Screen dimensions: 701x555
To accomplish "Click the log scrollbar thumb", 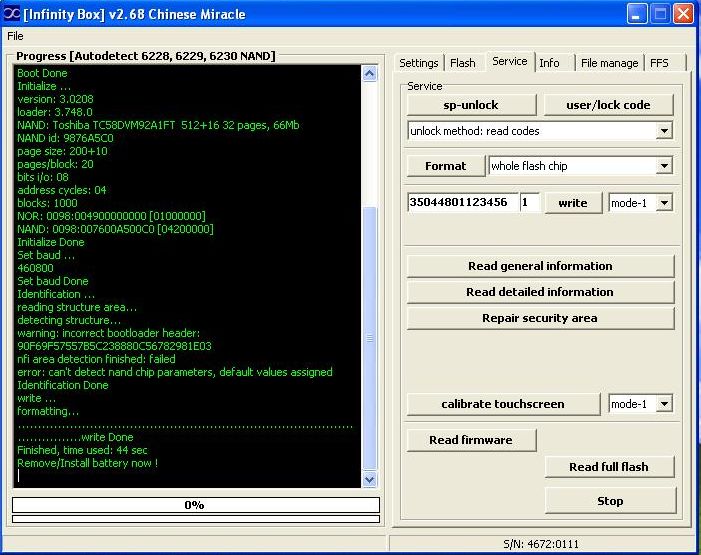I will tap(370, 339).
